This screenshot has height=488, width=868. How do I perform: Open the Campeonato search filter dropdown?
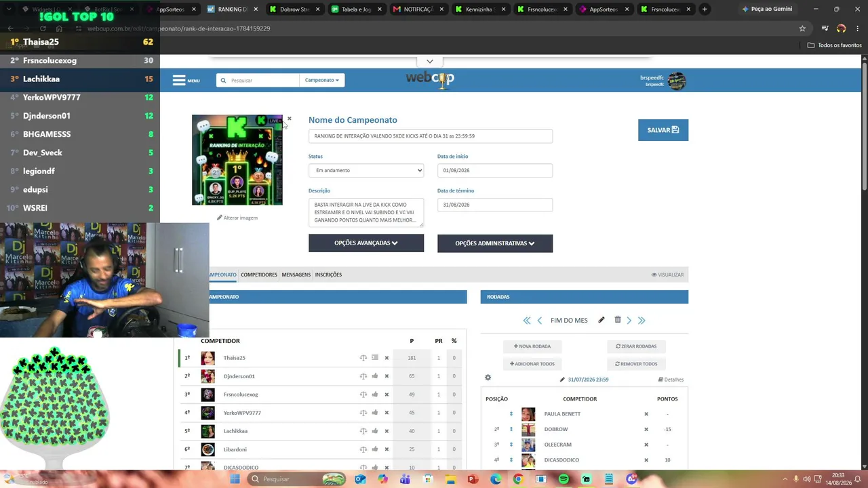[x=321, y=80]
